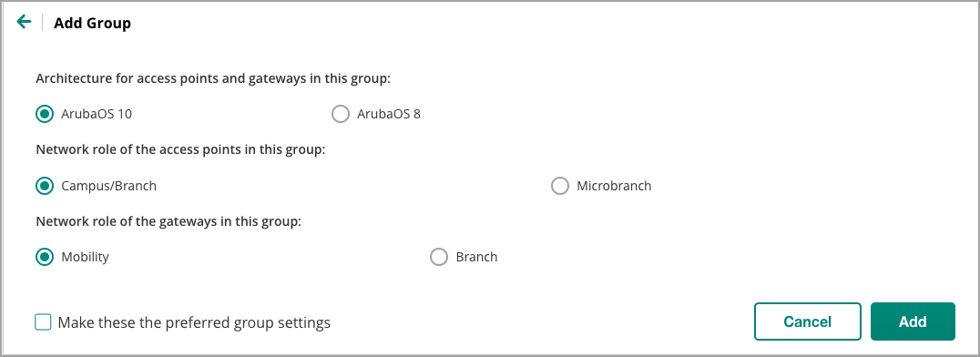Choose the ArubaOS 8 architecture radio button

340,115
